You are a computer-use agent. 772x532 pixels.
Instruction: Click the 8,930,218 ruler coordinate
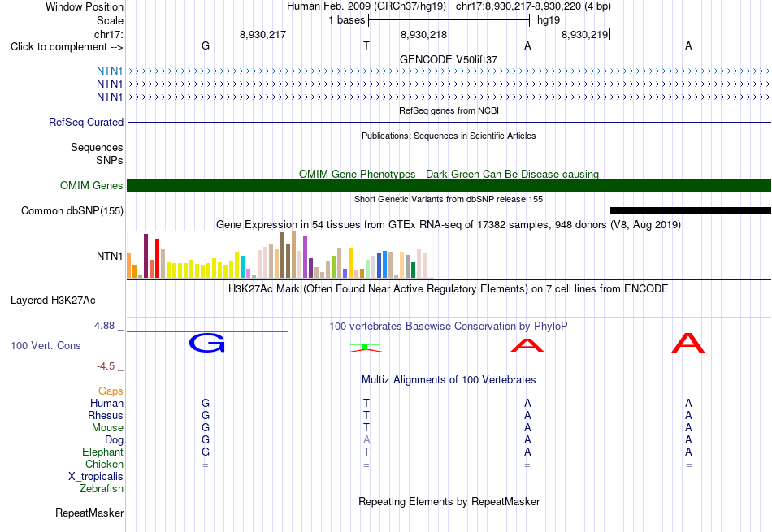(424, 34)
